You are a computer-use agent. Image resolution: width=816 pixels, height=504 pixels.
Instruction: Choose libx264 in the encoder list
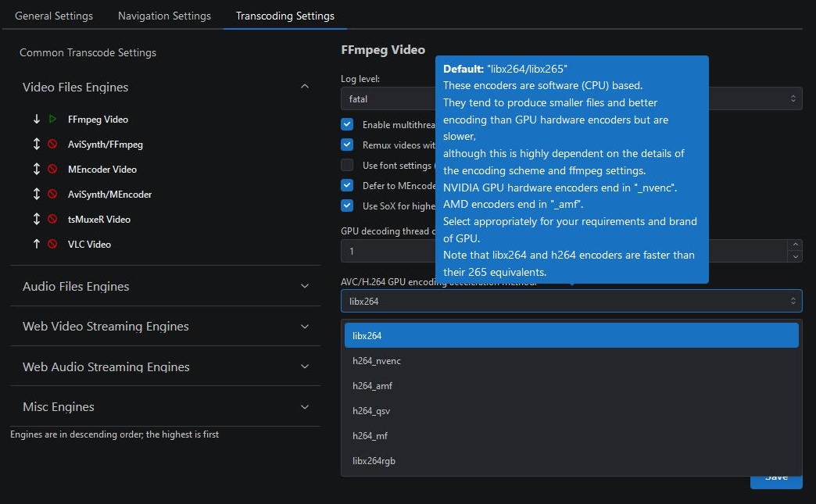point(571,335)
